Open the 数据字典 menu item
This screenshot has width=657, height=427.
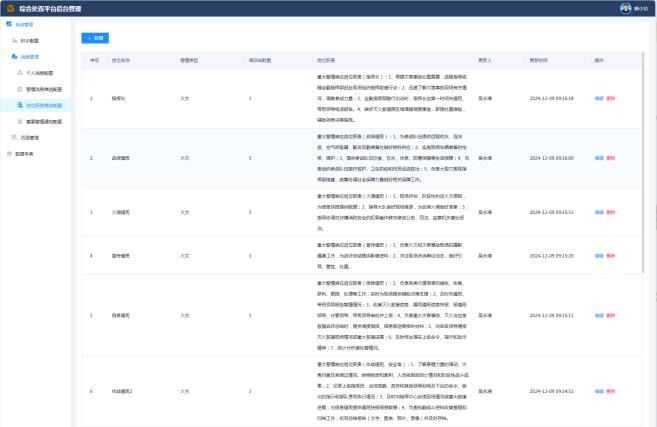coord(24,153)
